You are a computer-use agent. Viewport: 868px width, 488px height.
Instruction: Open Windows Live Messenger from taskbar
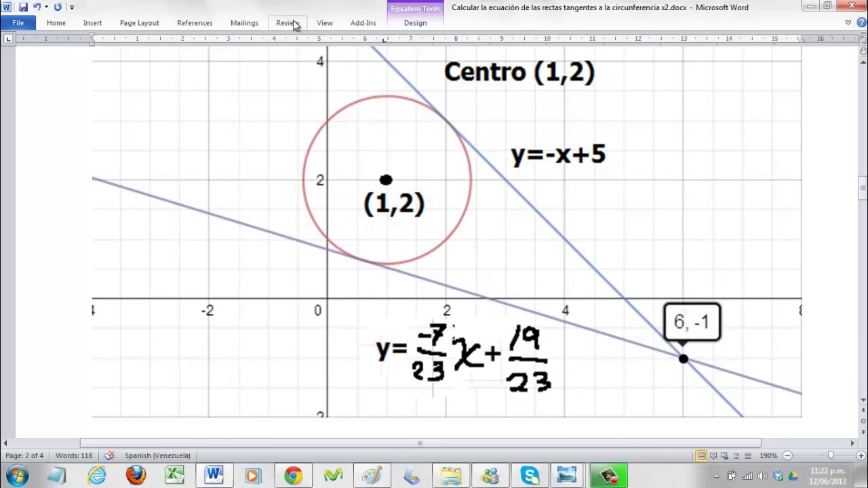tap(490, 476)
